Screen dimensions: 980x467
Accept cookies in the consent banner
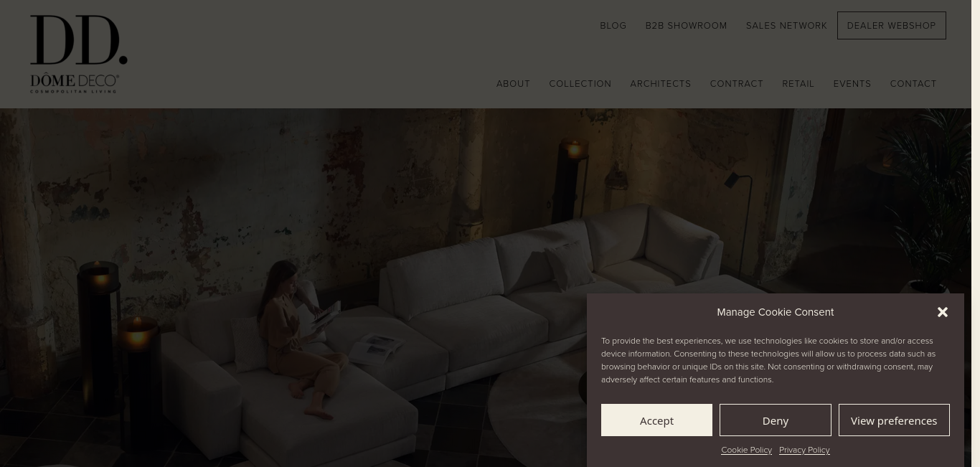[x=656, y=420]
